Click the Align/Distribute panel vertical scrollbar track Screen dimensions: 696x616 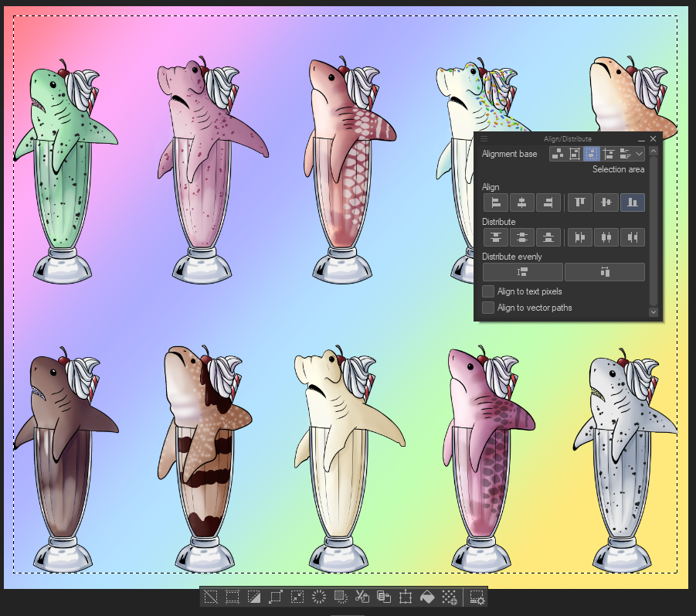[x=653, y=231]
